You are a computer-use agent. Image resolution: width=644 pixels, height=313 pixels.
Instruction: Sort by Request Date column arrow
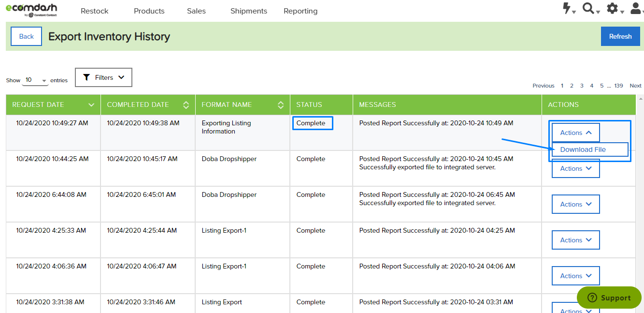tap(91, 105)
